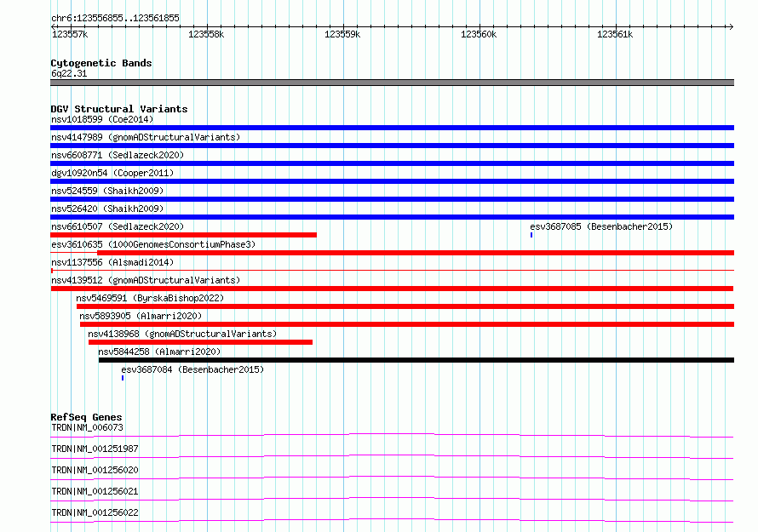Click the black nsv5844258 variant bar

(x=416, y=360)
